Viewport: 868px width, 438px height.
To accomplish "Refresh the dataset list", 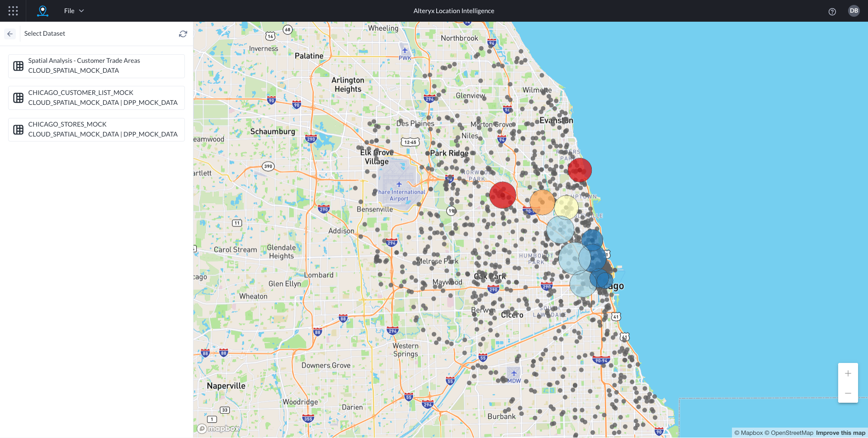I will point(183,34).
